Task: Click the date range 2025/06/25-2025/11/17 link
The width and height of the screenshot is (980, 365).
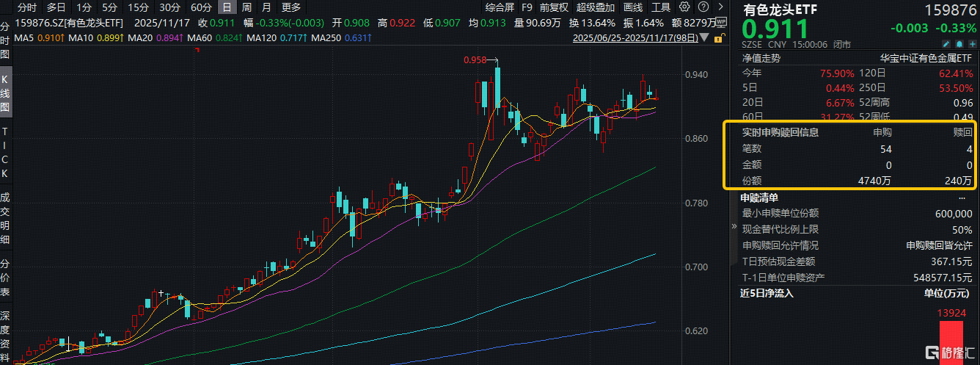Action: tap(636, 37)
